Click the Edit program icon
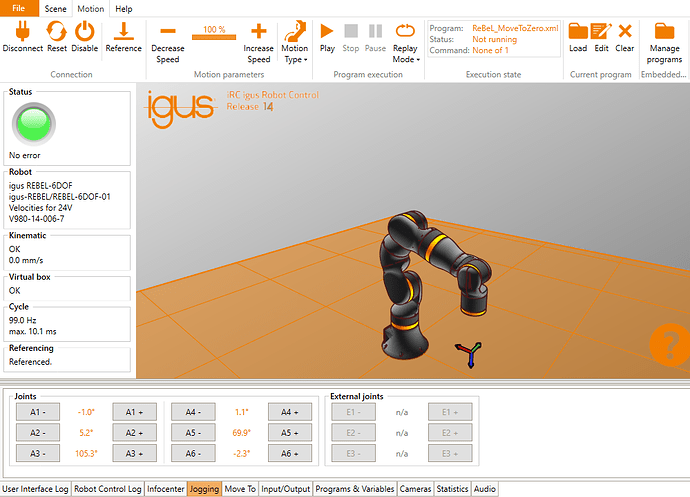The height and width of the screenshot is (497, 690). point(601,31)
